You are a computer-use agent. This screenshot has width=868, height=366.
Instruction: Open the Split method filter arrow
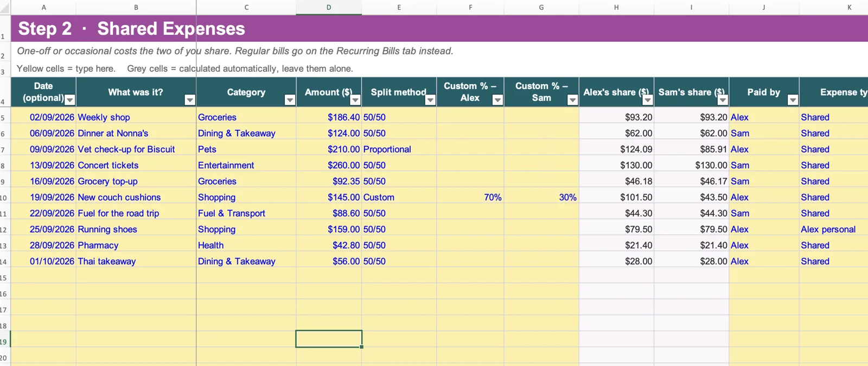pyautogui.click(x=430, y=100)
